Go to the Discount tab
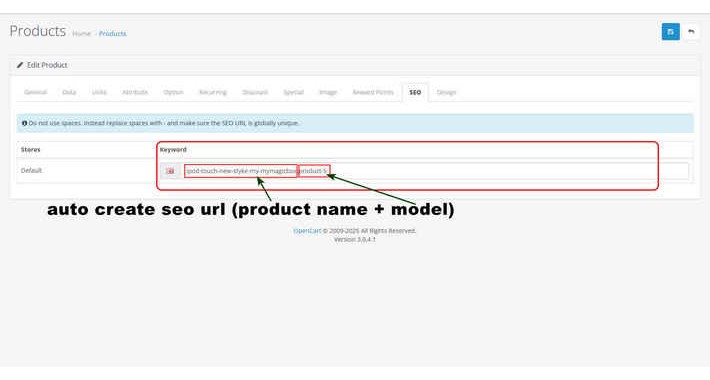This screenshot has width=710, height=380. pyautogui.click(x=255, y=92)
